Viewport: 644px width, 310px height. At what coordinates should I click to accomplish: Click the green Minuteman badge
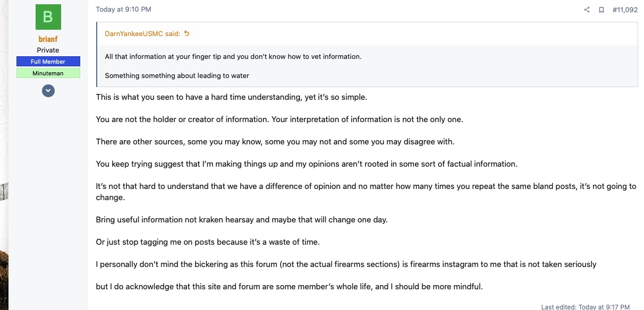pyautogui.click(x=48, y=73)
